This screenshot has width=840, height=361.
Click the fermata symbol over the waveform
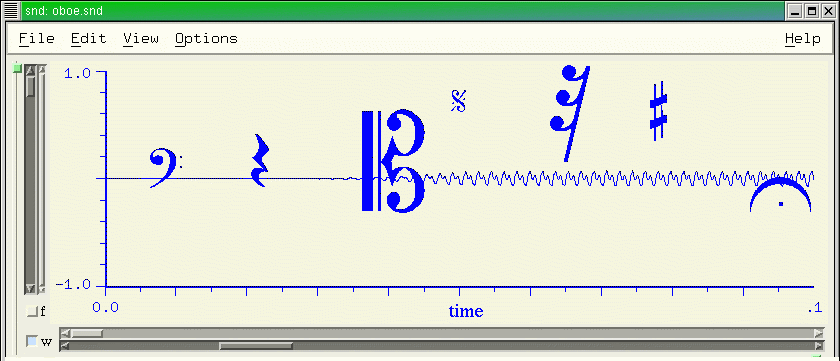[x=781, y=194]
